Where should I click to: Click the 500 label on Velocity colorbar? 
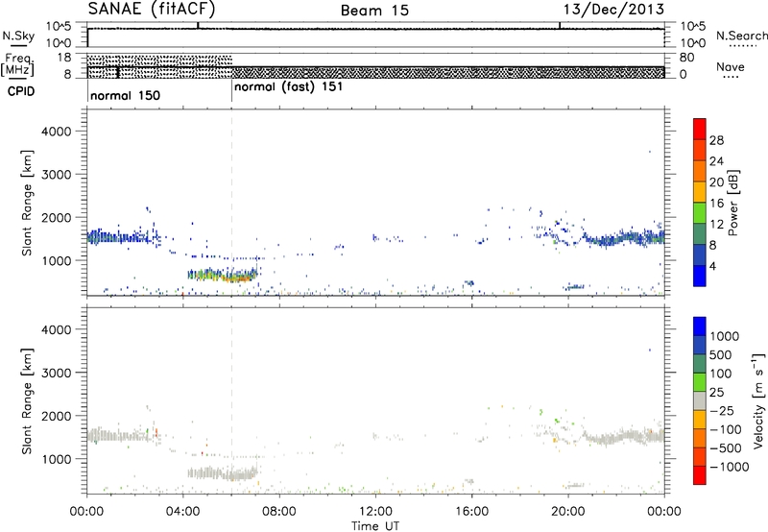click(x=721, y=355)
